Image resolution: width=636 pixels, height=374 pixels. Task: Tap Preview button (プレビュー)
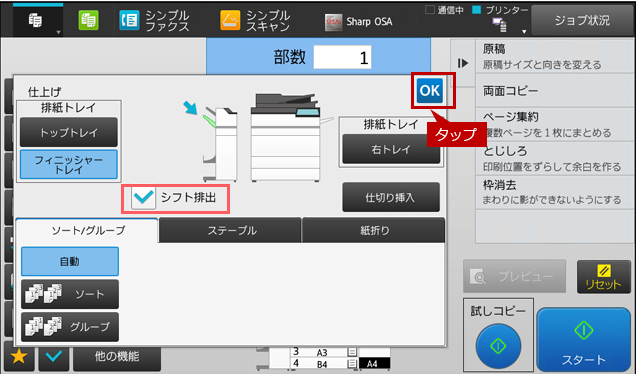tap(515, 276)
